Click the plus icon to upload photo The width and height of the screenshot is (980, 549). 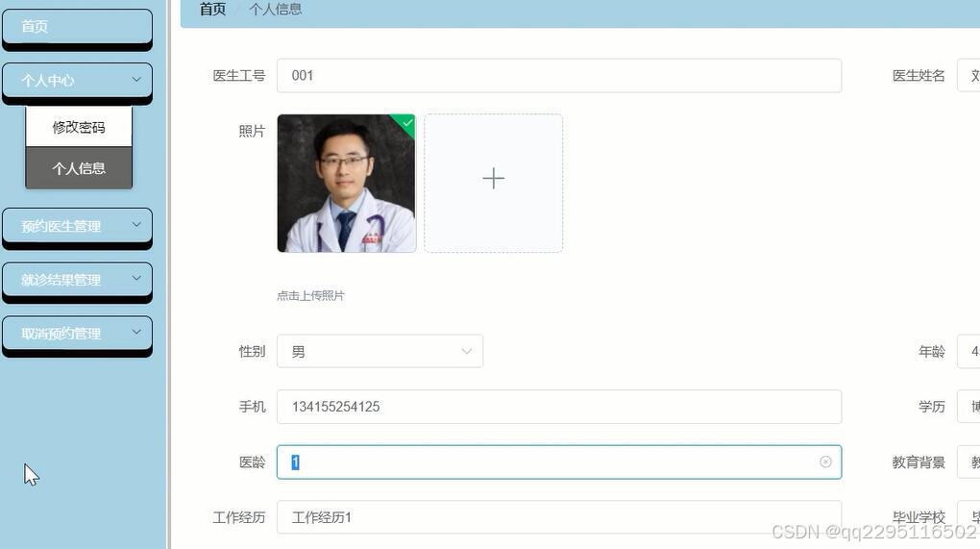[493, 179]
